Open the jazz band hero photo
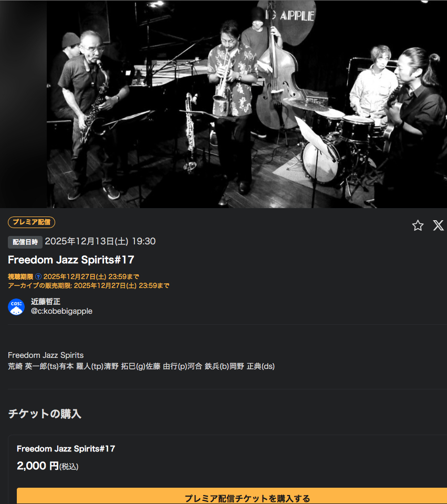This screenshot has height=504, width=447. [247, 104]
